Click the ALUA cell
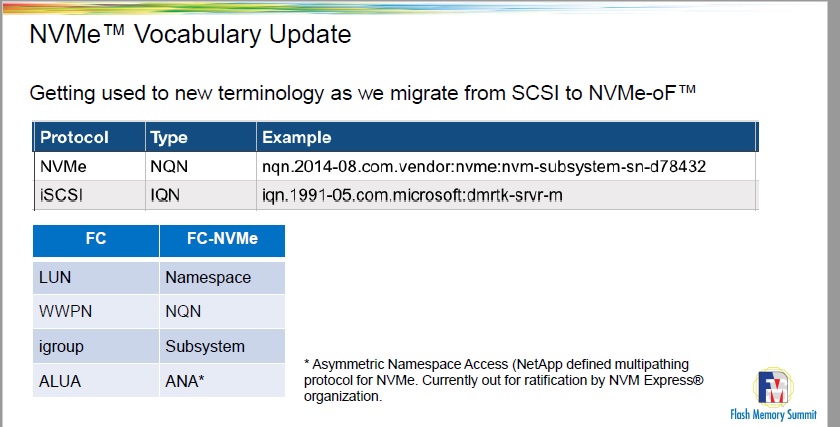840x427 pixels. pos(59,380)
